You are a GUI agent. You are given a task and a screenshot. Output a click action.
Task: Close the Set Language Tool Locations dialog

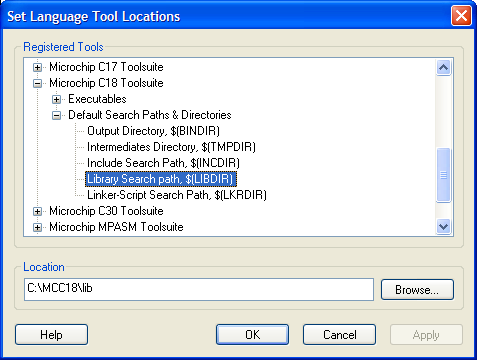461,16
